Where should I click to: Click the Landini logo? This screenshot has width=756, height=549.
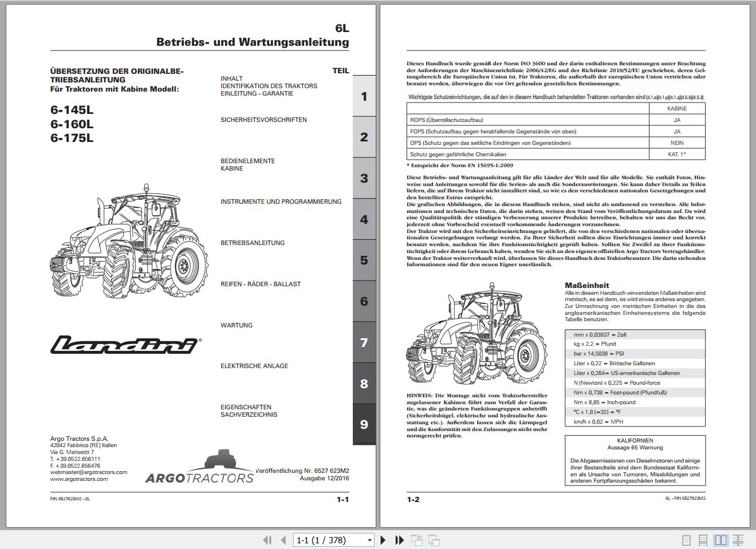125,345
